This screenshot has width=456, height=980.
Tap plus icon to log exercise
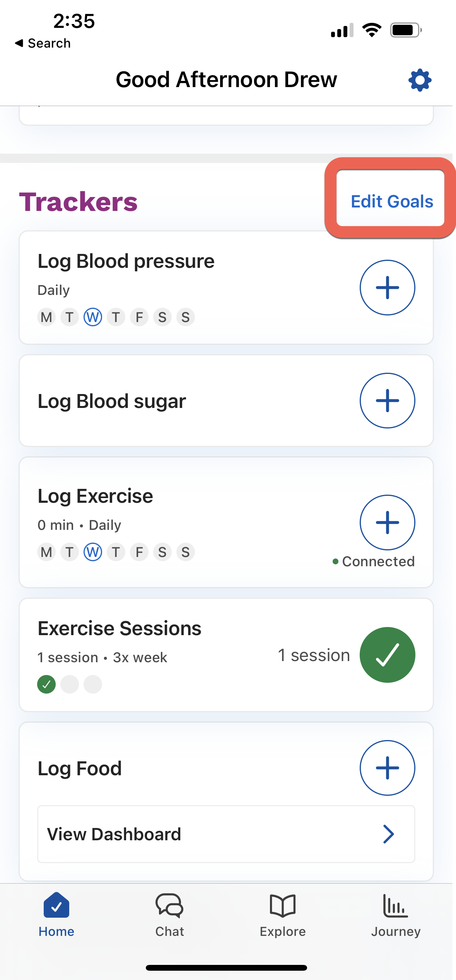coord(387,523)
